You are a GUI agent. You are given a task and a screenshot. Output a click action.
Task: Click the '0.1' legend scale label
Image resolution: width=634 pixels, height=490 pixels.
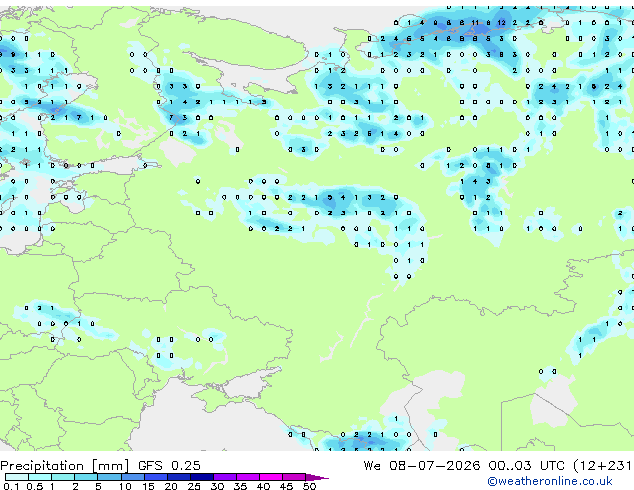click(11, 486)
